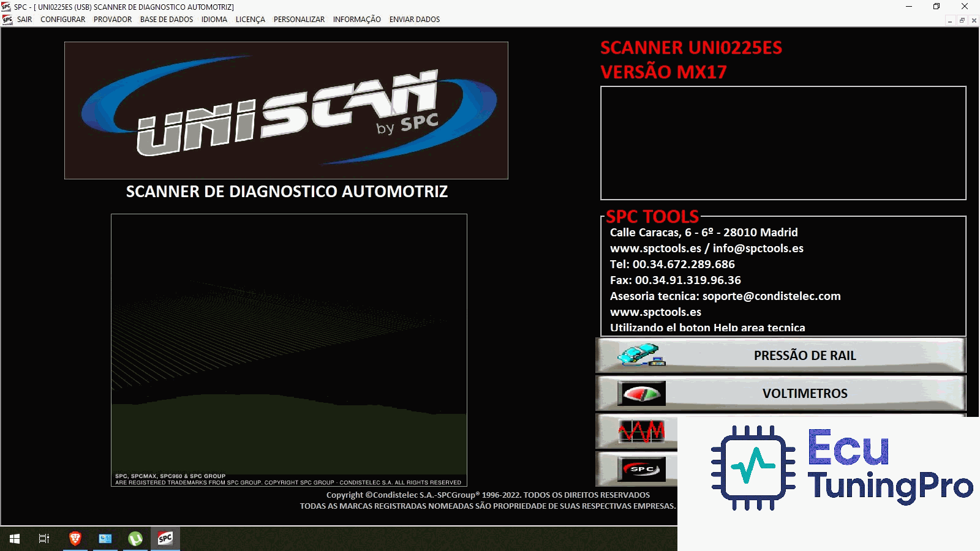
Task: Click SAIR in the menu bar
Action: tap(24, 20)
